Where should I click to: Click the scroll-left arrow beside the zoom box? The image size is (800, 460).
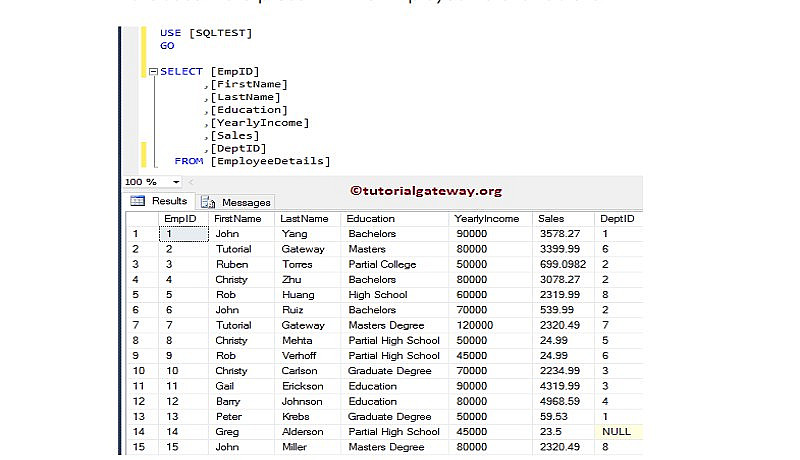190,182
